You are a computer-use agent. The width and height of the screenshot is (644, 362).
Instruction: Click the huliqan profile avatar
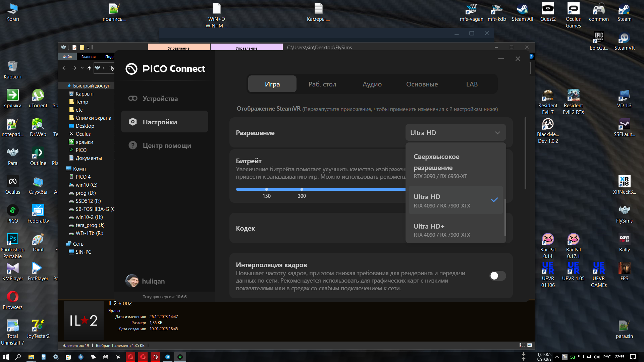132,281
